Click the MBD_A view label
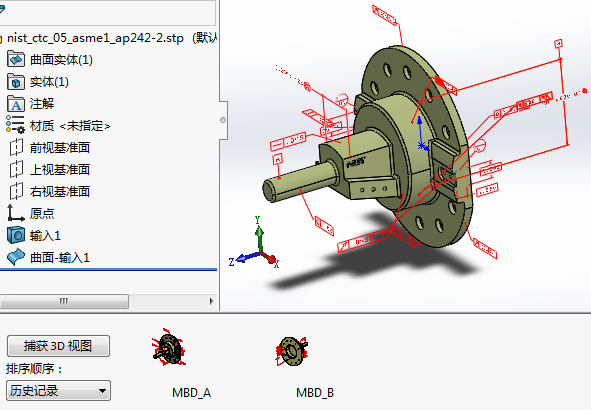The height and width of the screenshot is (410, 591). (191, 393)
